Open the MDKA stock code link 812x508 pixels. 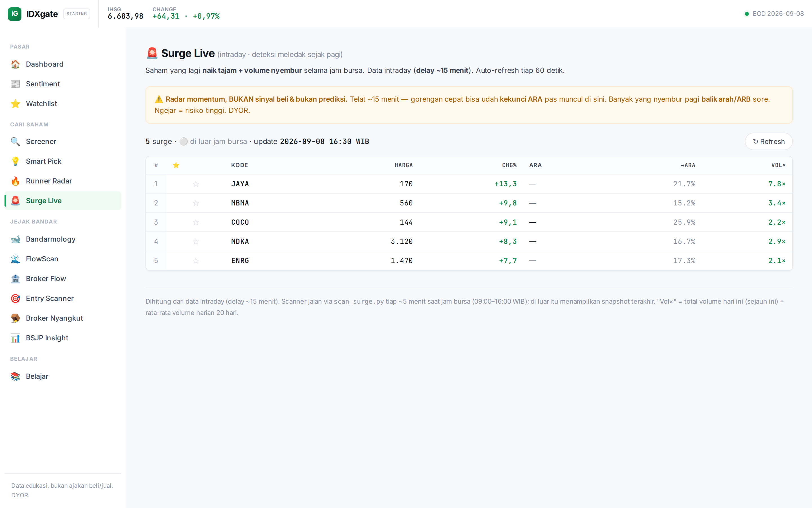click(x=240, y=241)
